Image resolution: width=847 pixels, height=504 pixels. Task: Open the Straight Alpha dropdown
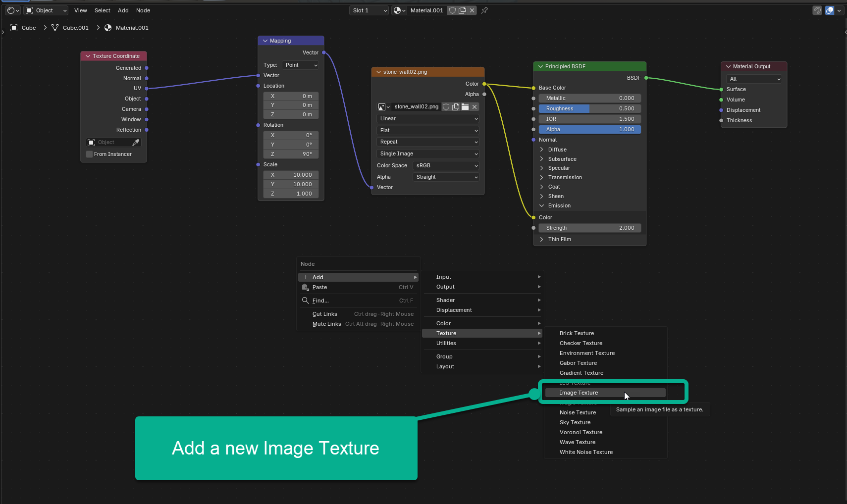446,177
